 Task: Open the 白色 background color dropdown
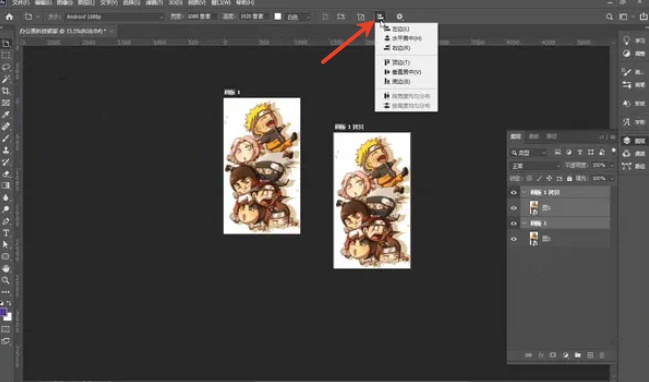(298, 17)
